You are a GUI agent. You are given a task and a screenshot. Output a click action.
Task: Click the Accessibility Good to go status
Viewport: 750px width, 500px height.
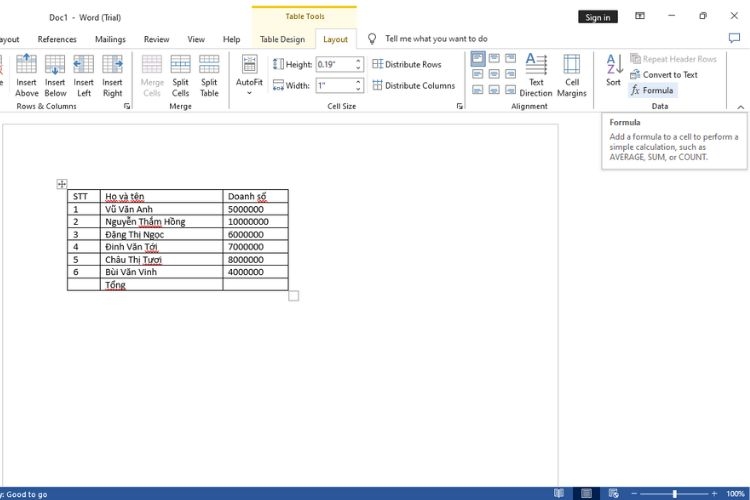24,494
